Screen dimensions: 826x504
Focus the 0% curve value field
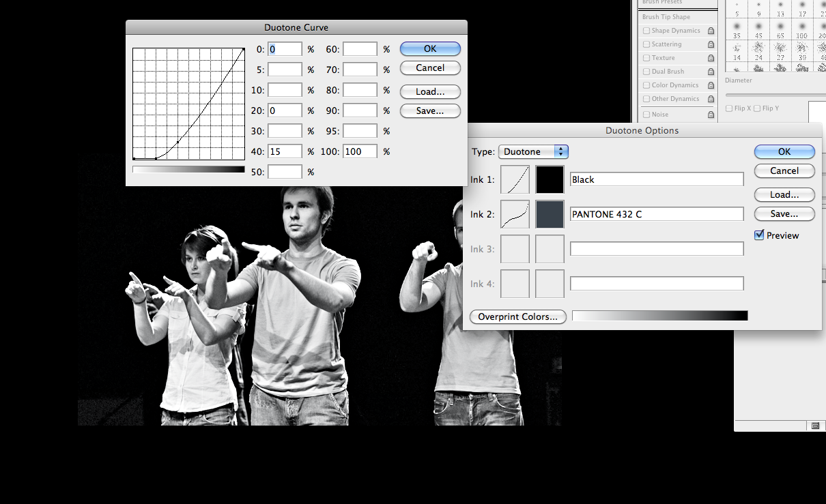pos(285,49)
